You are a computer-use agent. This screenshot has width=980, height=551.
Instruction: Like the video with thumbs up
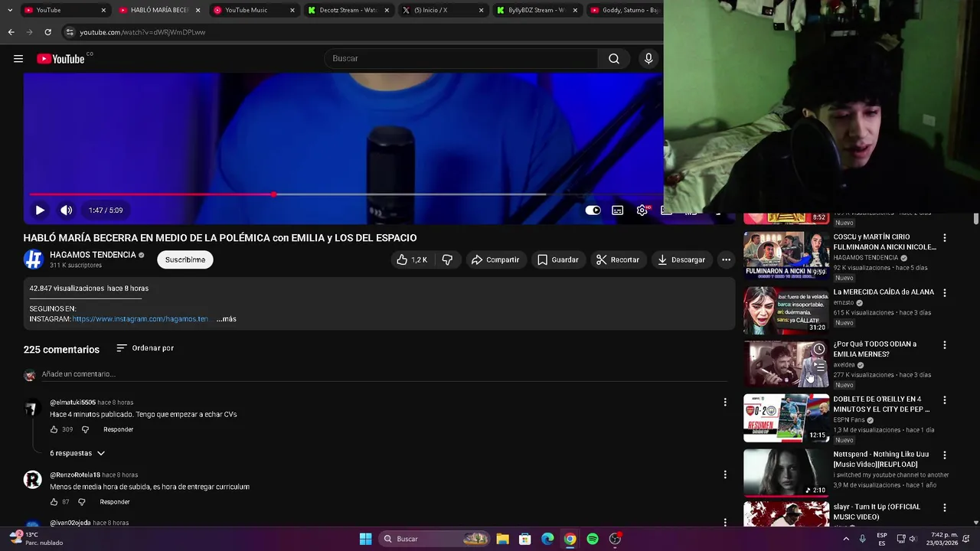411,260
